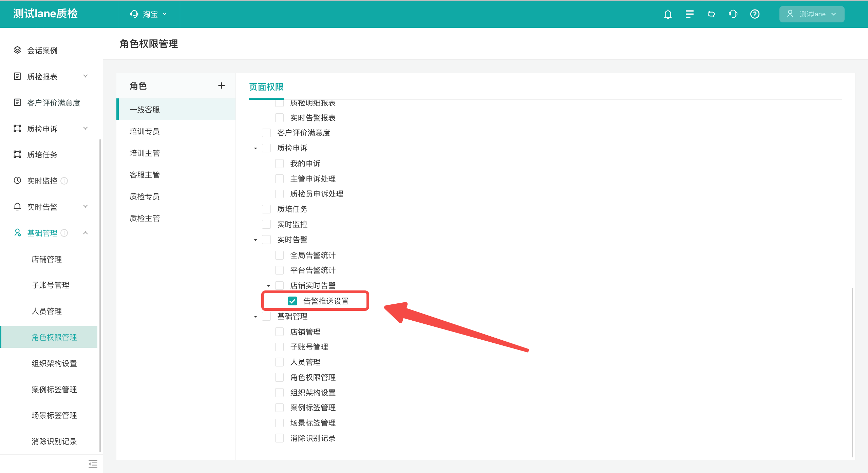The image size is (868, 473).
Task: Check the 全局告警统计 checkbox
Action: [279, 255]
